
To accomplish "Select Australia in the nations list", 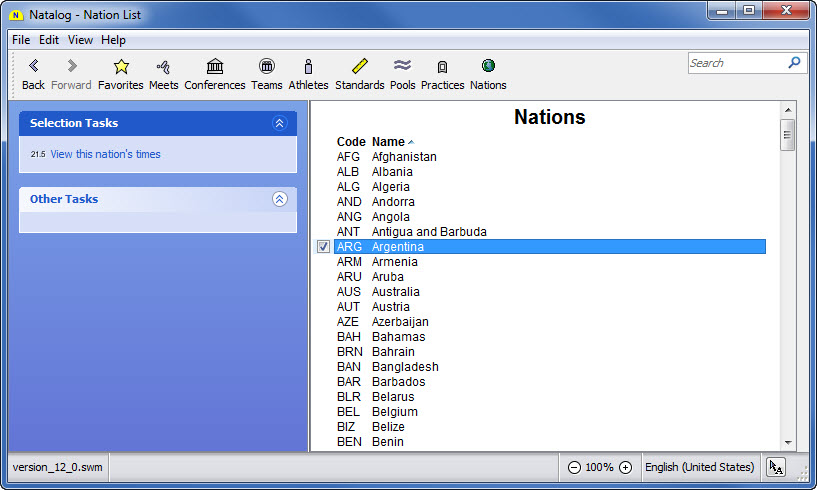I will click(x=395, y=292).
